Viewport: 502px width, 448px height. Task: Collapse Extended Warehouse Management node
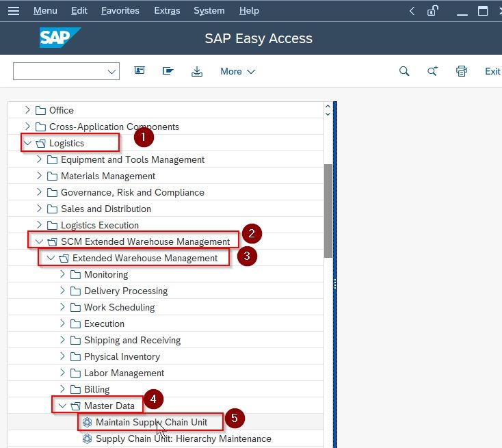click(51, 258)
